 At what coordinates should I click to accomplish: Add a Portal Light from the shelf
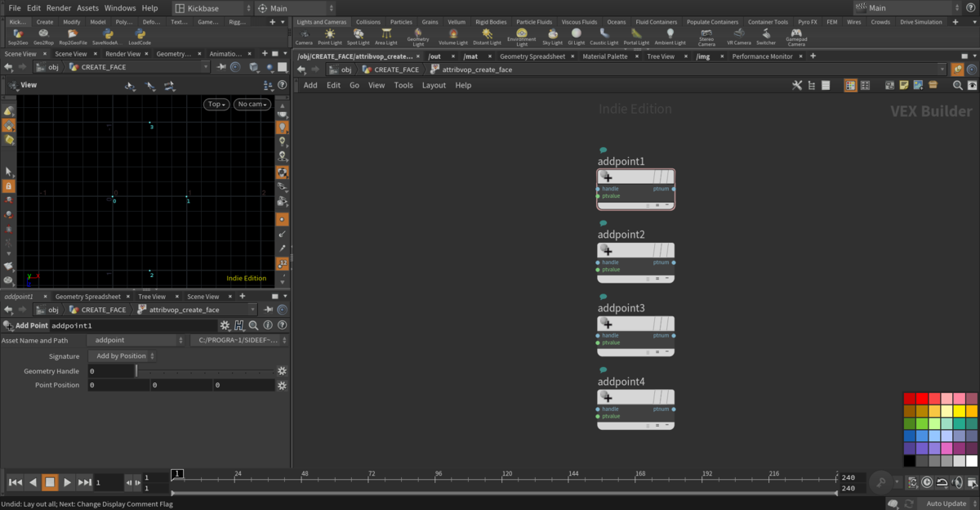click(636, 37)
